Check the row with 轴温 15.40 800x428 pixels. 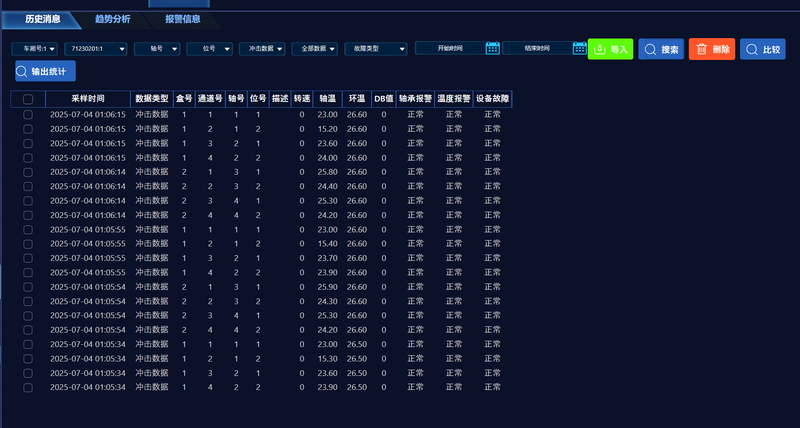(x=28, y=244)
